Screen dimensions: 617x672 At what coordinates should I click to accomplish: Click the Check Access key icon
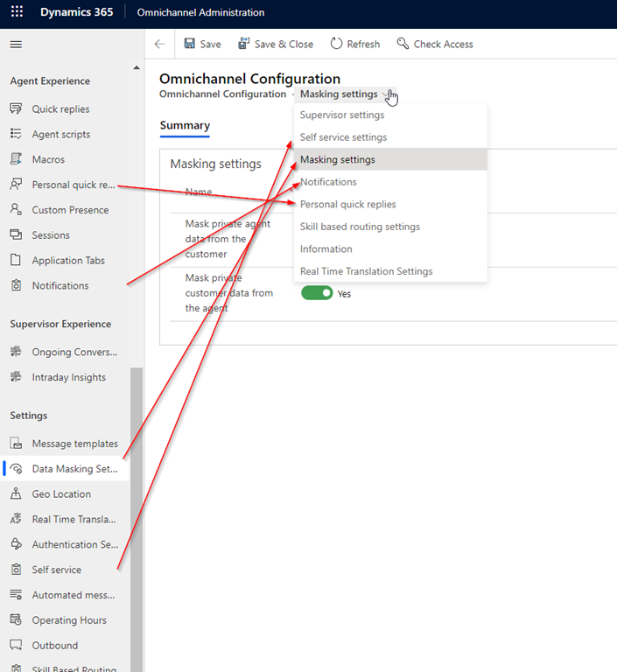pos(403,43)
